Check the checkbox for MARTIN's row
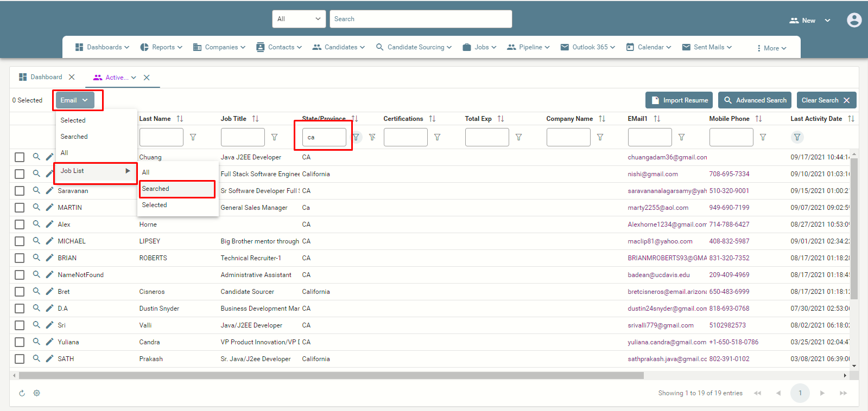868x411 pixels. 20,208
